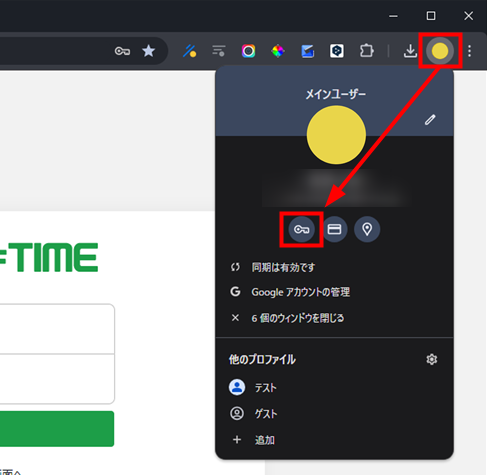487x475 pixels.
Task: Click the pencil icon to edit profile
Action: click(430, 120)
